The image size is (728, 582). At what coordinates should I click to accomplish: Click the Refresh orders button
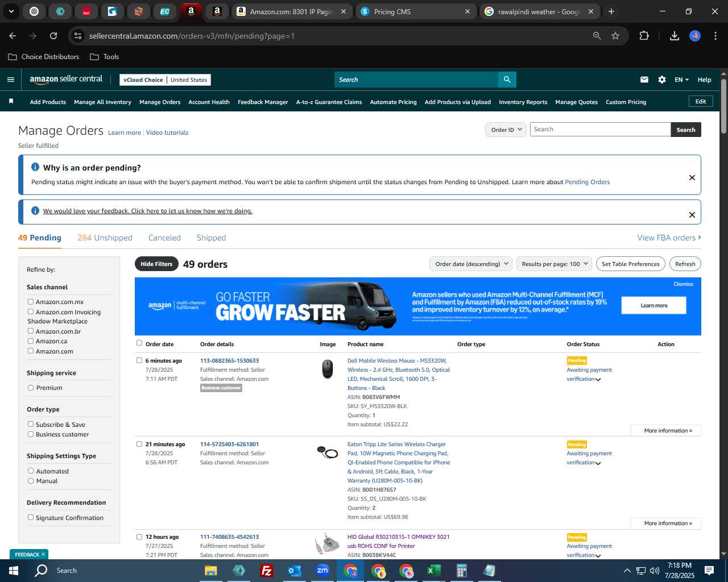(685, 264)
